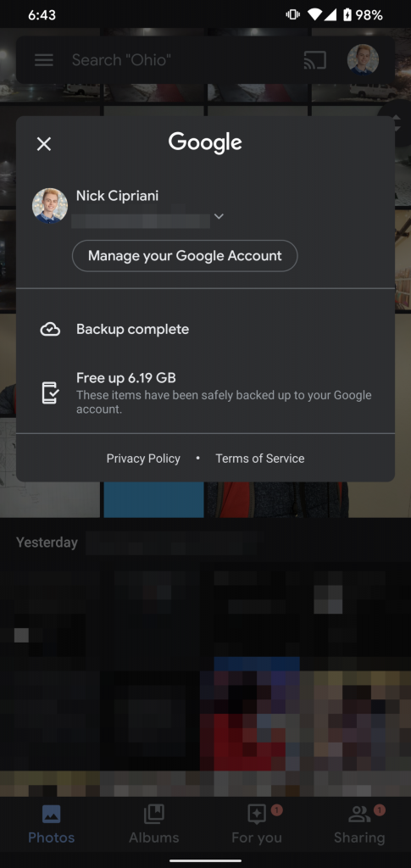Open the profile avatar in search bar
The height and width of the screenshot is (868, 411).
(x=363, y=60)
